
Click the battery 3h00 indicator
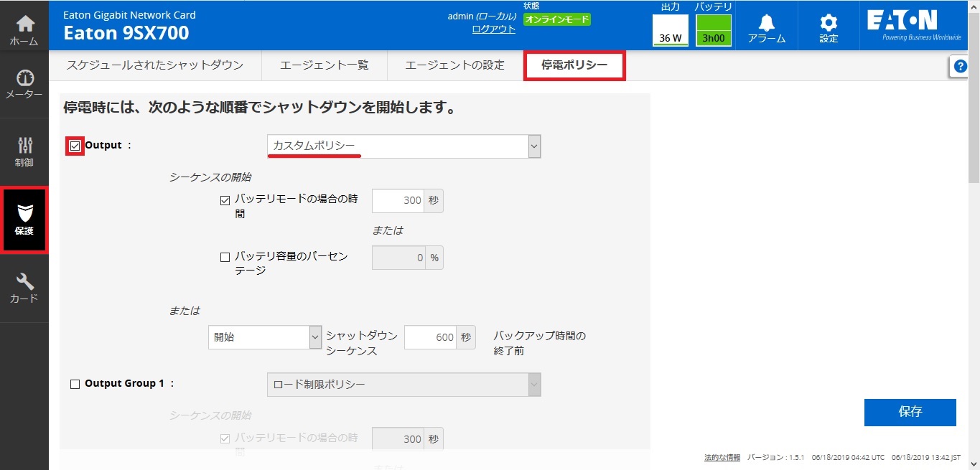[714, 31]
